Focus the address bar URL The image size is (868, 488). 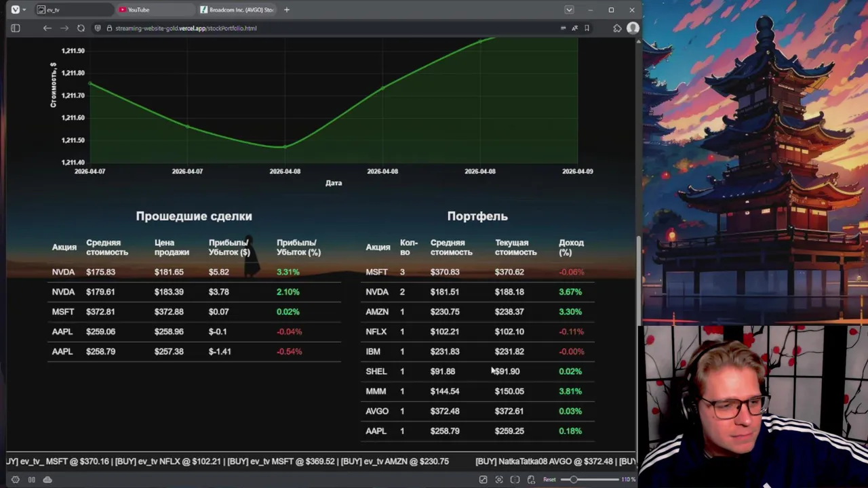186,28
